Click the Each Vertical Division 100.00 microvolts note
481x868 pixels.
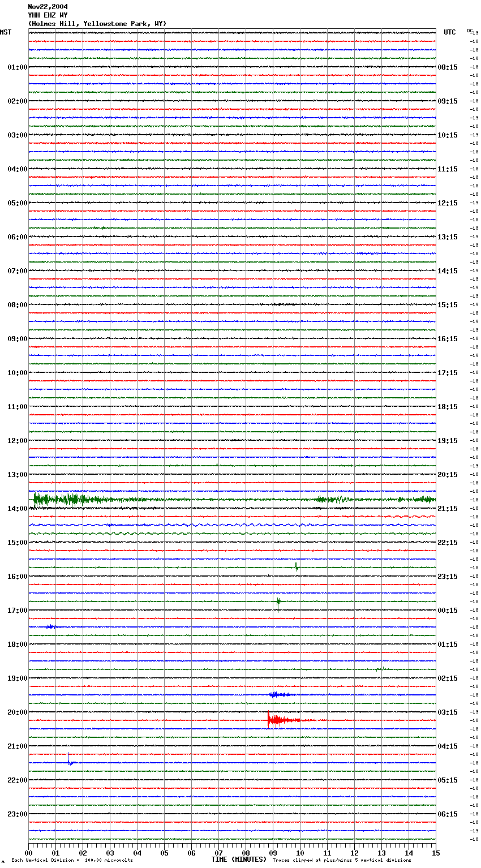point(72,861)
